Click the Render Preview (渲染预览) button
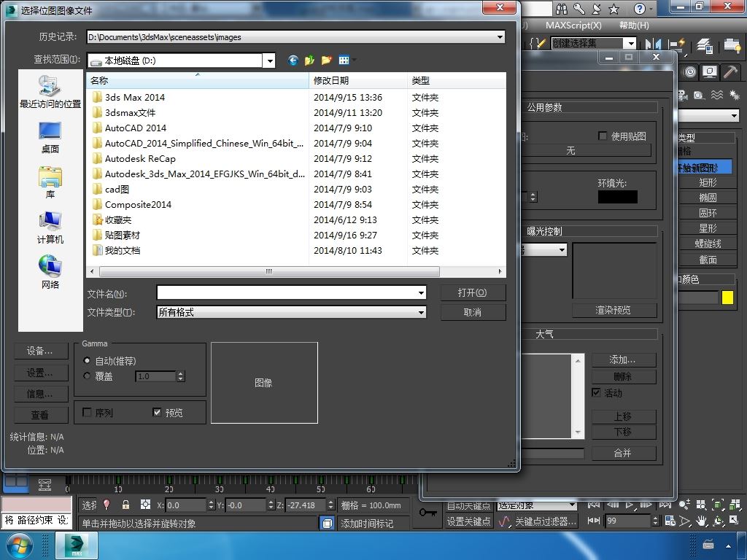This screenshot has width=747, height=560. point(614,310)
